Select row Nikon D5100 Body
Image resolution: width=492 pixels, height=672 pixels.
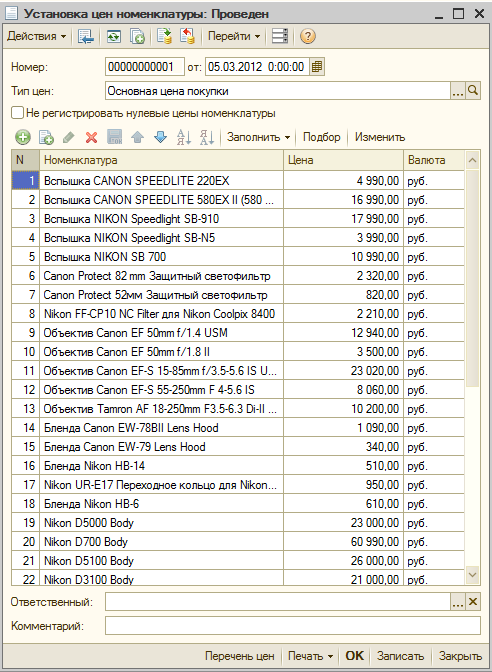pos(238,561)
